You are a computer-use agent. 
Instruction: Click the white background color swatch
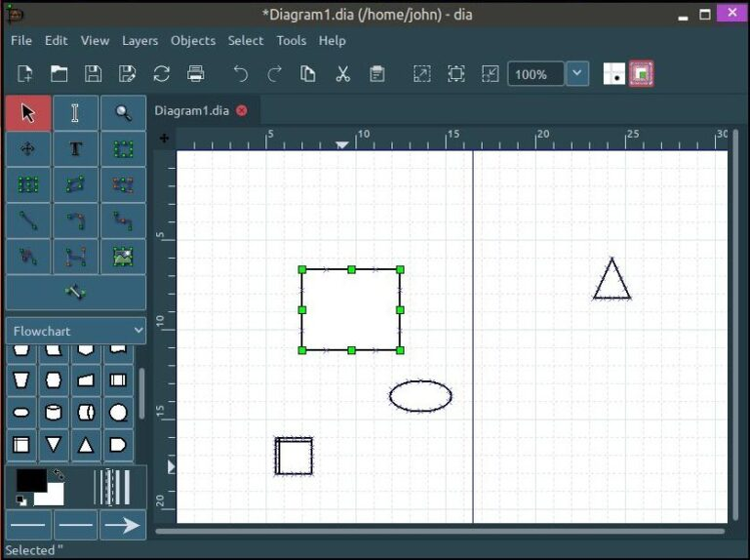point(53,498)
